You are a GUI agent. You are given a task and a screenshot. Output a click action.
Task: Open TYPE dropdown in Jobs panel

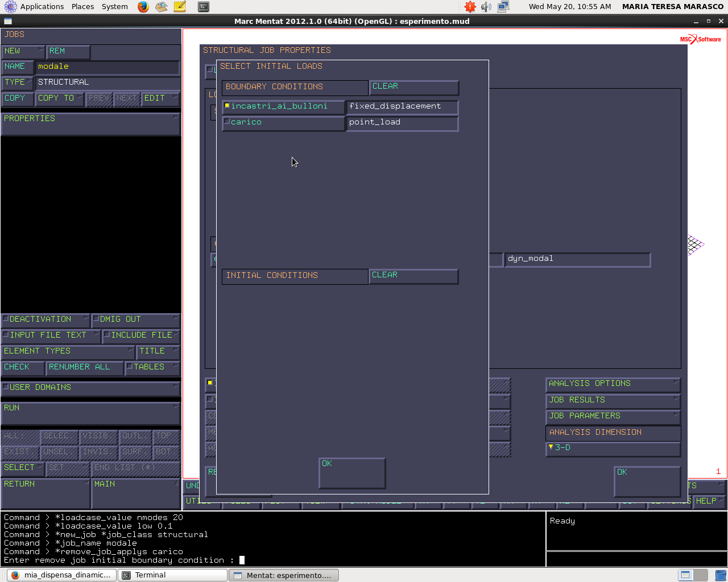pyautogui.click(x=17, y=83)
